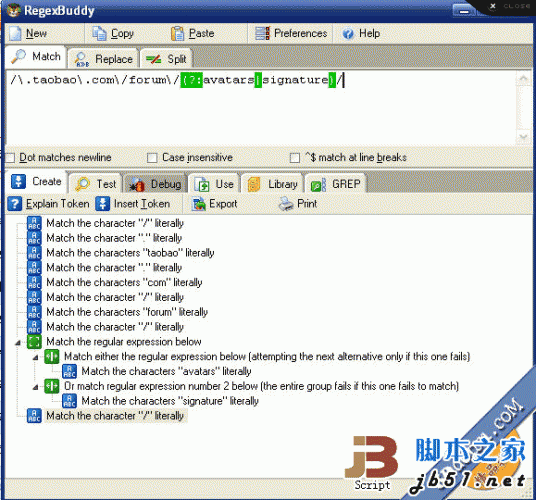Select row 'Match the characters "signature" literally'

click(x=170, y=401)
